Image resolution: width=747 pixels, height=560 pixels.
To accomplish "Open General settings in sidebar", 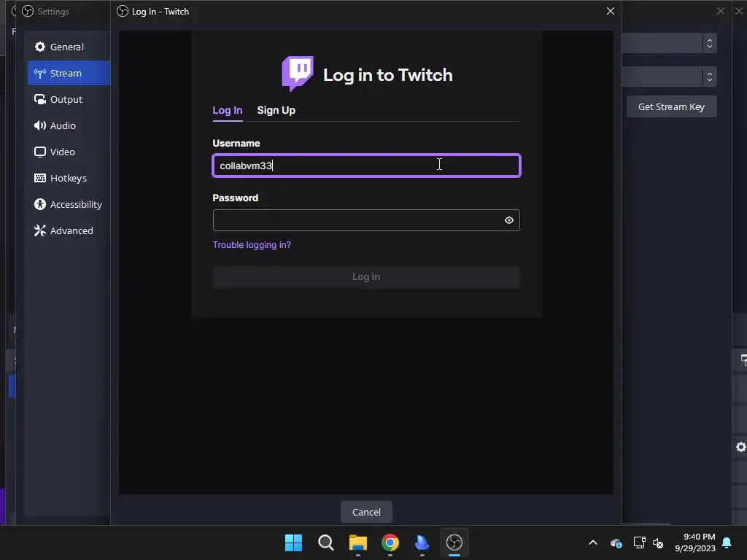I will tap(69, 47).
